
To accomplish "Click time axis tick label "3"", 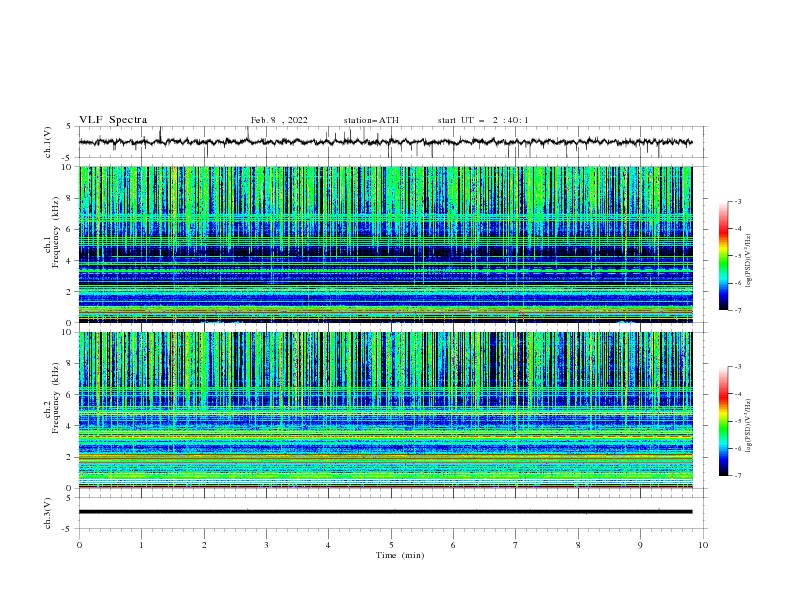I will (266, 545).
